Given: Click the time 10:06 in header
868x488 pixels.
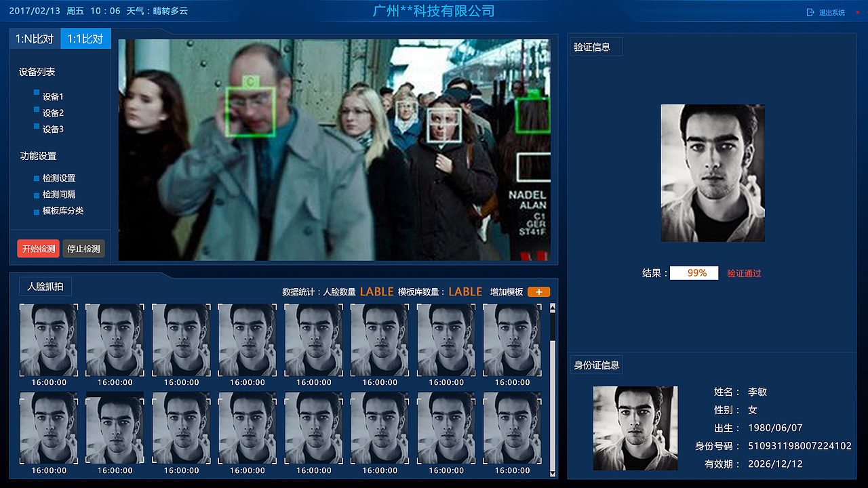Looking at the screenshot, I should pos(105,11).
